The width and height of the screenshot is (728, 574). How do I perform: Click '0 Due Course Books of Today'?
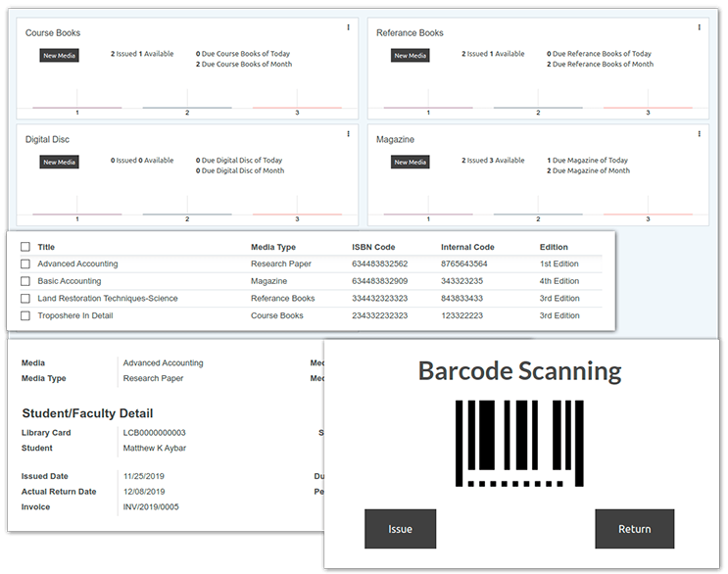(x=242, y=53)
